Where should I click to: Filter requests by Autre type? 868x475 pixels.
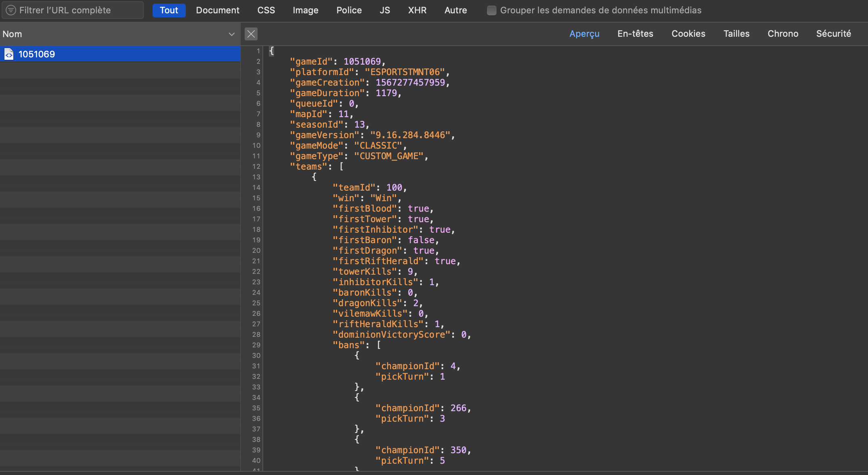point(456,11)
